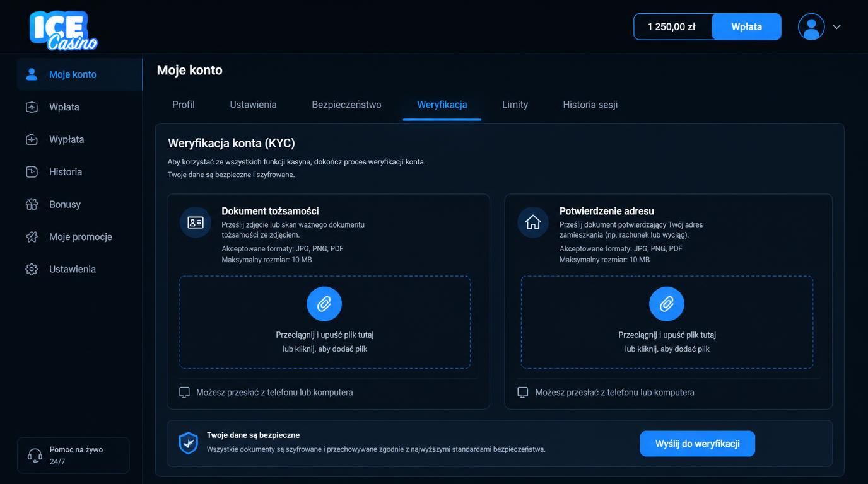Click the house icon for Potwierdzenie adresu
The image size is (868, 484).
point(533,222)
